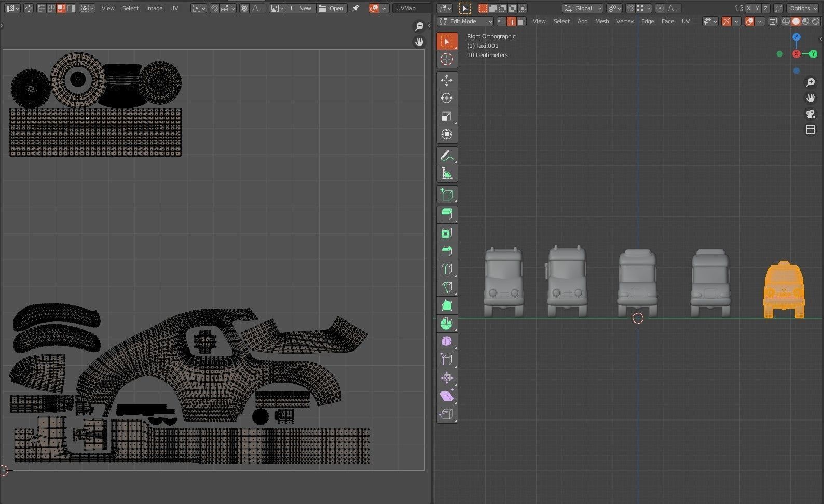Toggle proportional editing in UV editor
The width and height of the screenshot is (824, 504).
244,8
